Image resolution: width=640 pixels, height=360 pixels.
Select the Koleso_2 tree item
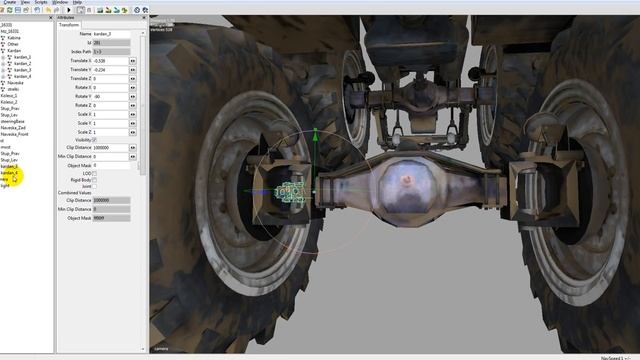9,102
